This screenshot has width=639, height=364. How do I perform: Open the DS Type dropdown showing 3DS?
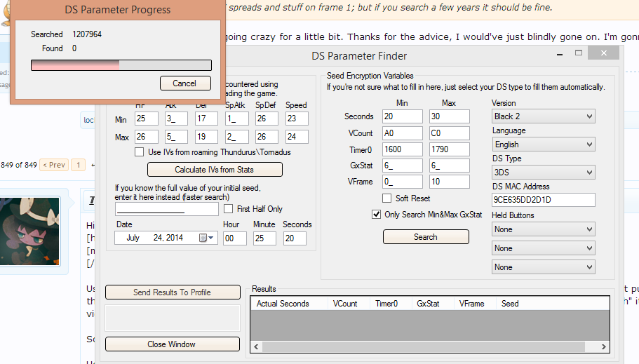pos(543,173)
